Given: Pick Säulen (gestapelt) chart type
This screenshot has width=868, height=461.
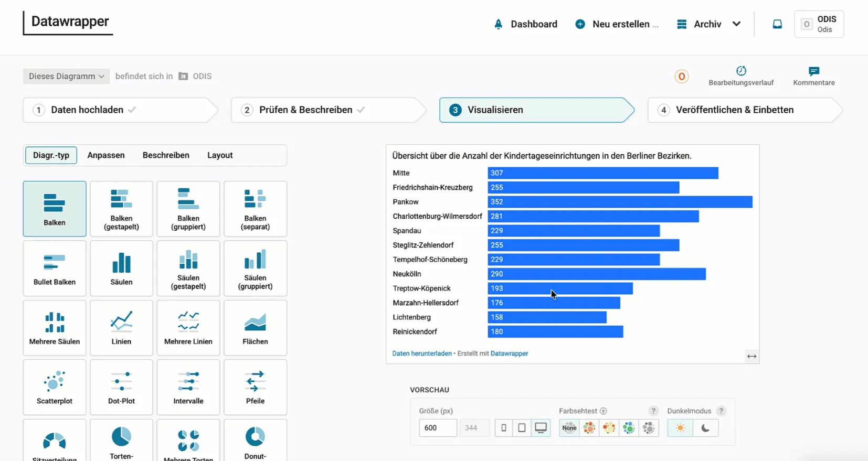Looking at the screenshot, I should [x=188, y=268].
